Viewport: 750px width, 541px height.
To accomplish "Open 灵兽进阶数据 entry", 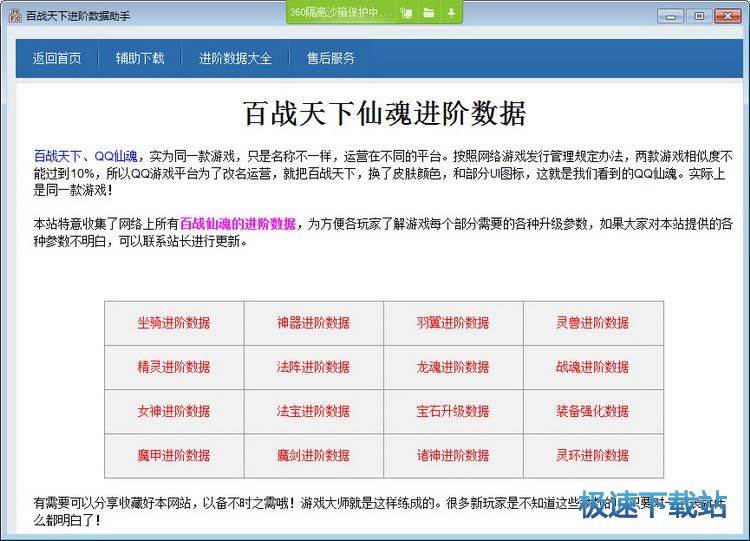I will [x=593, y=323].
